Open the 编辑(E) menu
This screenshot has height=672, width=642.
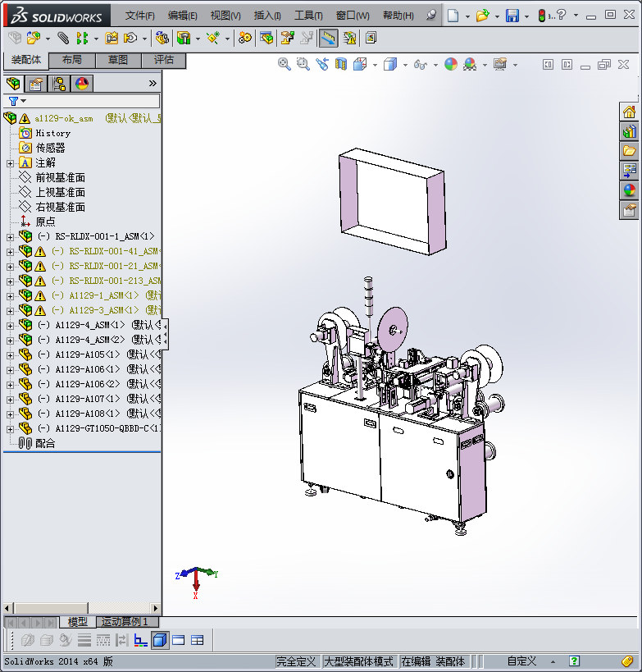coord(183,16)
